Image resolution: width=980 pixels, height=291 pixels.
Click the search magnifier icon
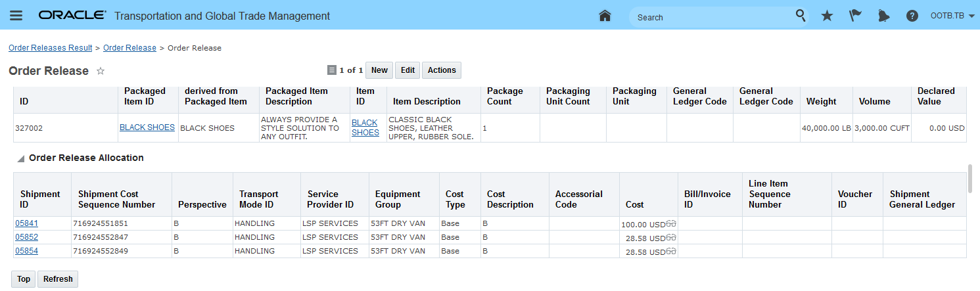coord(801,16)
